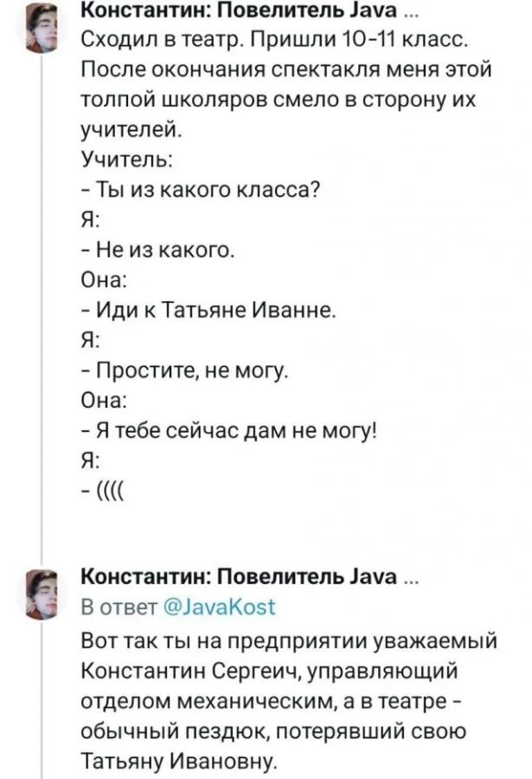Click the line "Сходил в театр. Пришли 10-11 класс."
The image size is (532, 779).
(275, 41)
